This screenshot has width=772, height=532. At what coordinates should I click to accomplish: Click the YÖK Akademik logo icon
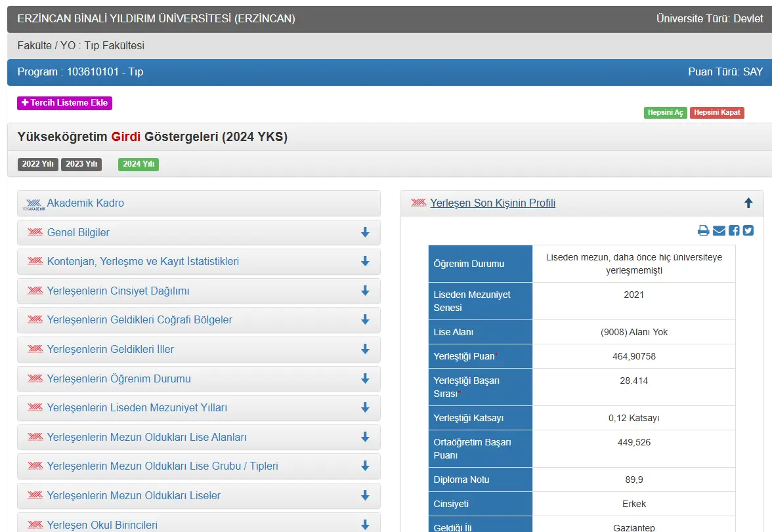(x=33, y=205)
